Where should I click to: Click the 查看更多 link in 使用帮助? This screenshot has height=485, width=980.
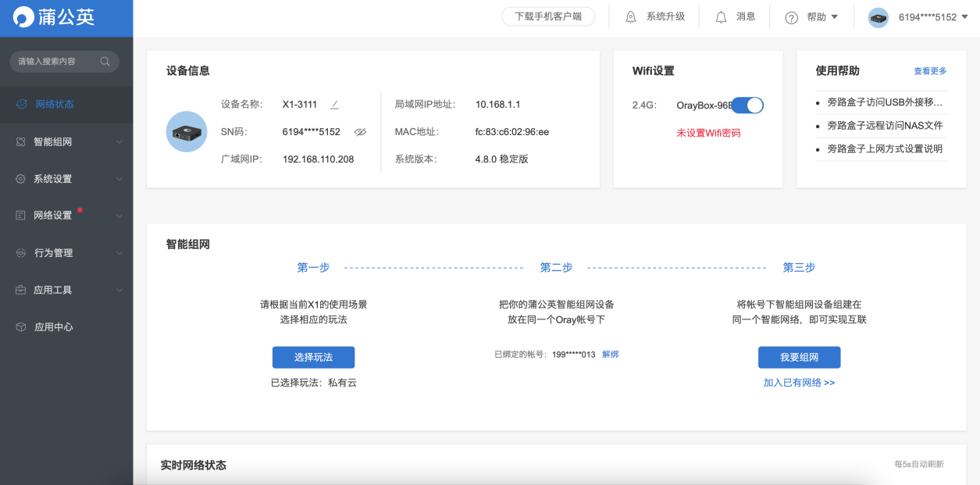pyautogui.click(x=930, y=70)
